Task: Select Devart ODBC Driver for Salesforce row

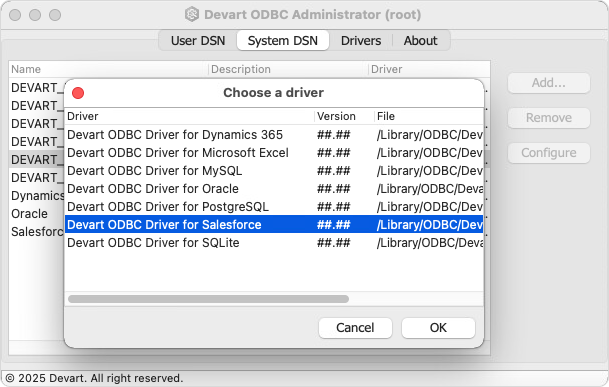Action: pos(274,225)
